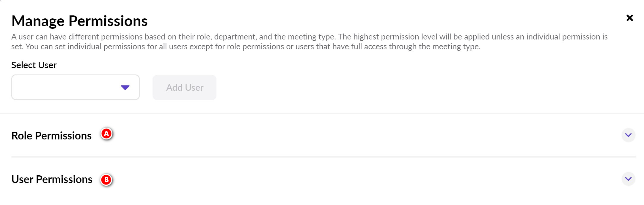Click the Select User label
Screen dimensions: 644x205
(34, 65)
